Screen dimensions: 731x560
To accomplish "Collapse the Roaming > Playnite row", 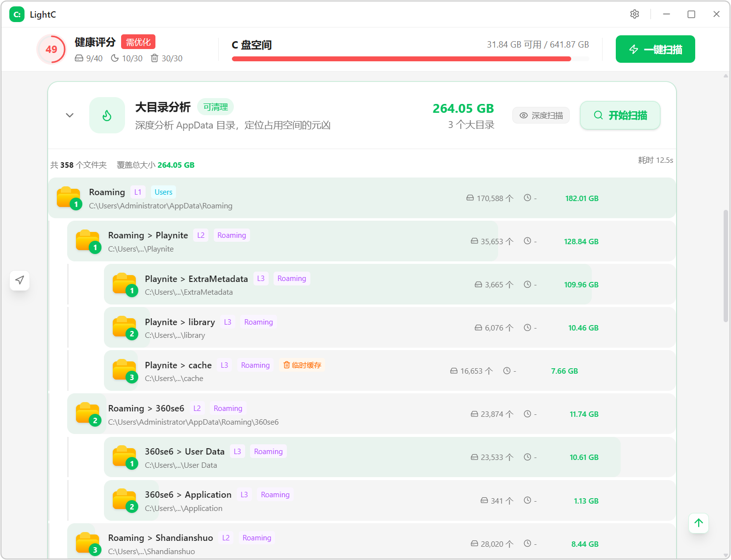I will [x=371, y=241].
